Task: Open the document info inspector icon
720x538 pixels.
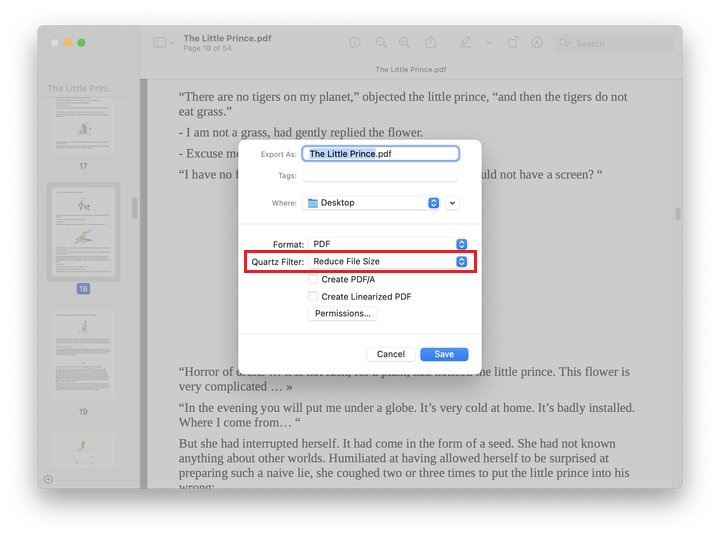Action: click(x=354, y=43)
